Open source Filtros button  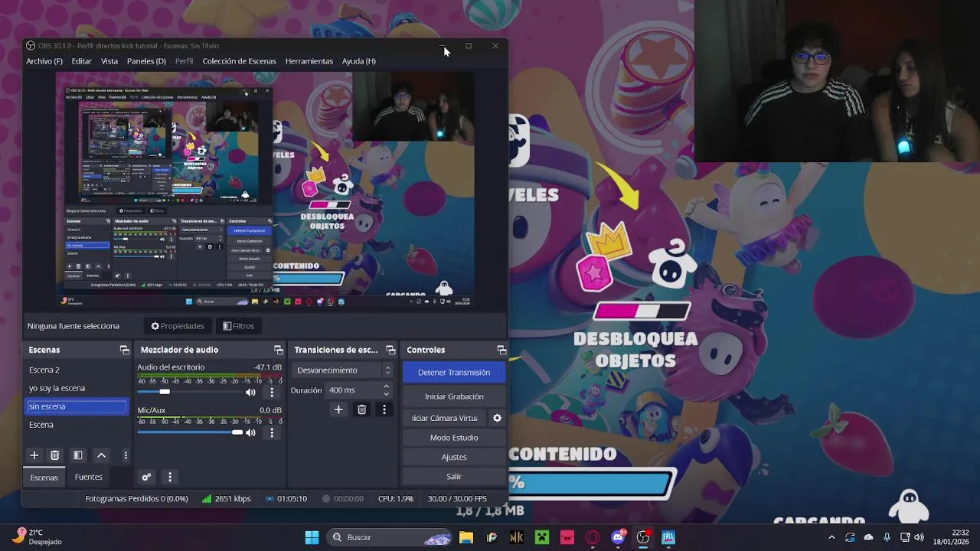point(238,326)
